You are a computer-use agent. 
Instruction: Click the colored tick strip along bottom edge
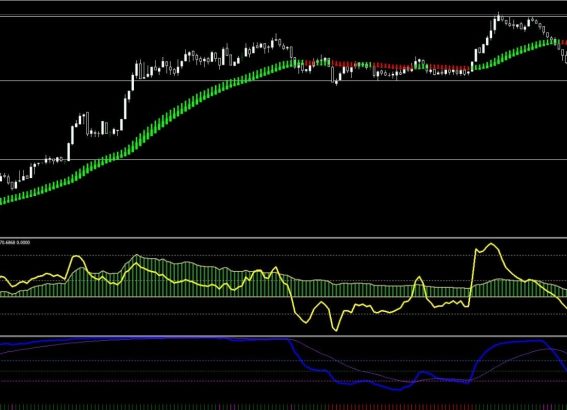click(284, 407)
